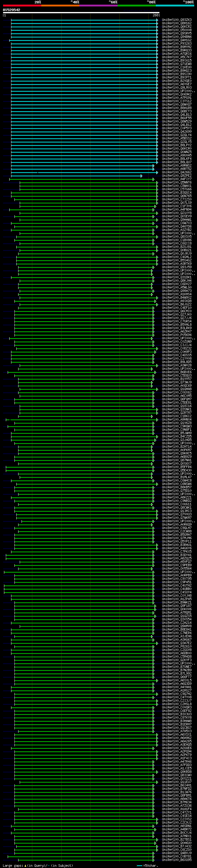Select hit label UniRef100_P93263
This screenshot has height=868, width=197.
(x=177, y=43)
